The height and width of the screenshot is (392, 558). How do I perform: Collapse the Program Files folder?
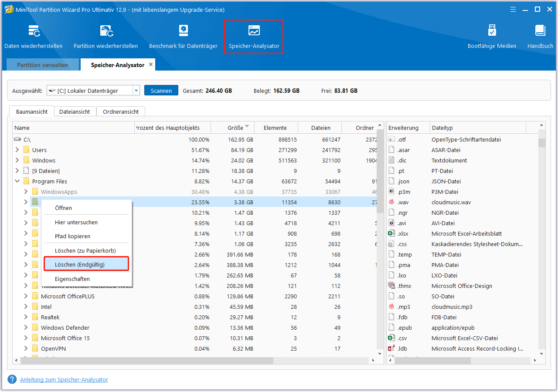point(17,181)
